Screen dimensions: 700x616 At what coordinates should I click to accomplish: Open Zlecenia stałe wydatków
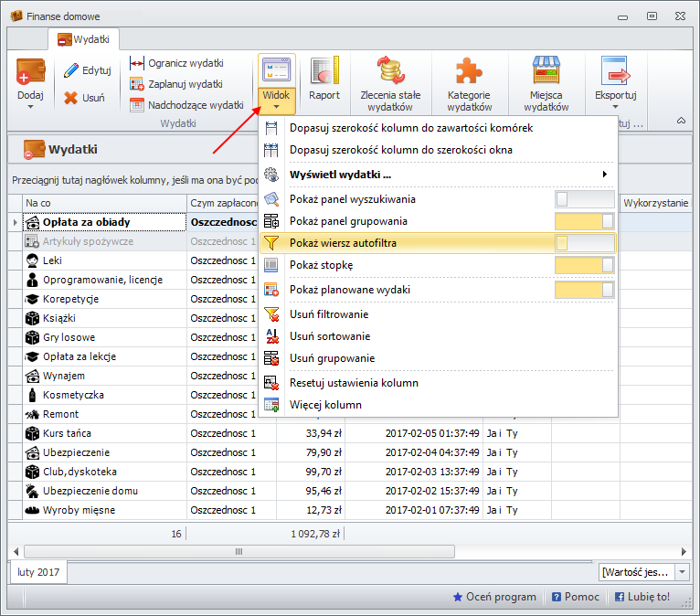tap(390, 73)
